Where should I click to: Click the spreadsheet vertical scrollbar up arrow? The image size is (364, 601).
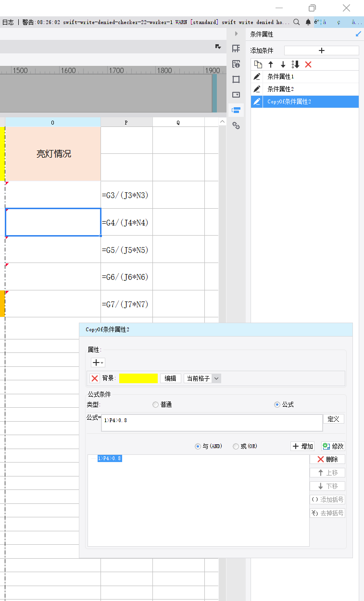pyautogui.click(x=222, y=122)
